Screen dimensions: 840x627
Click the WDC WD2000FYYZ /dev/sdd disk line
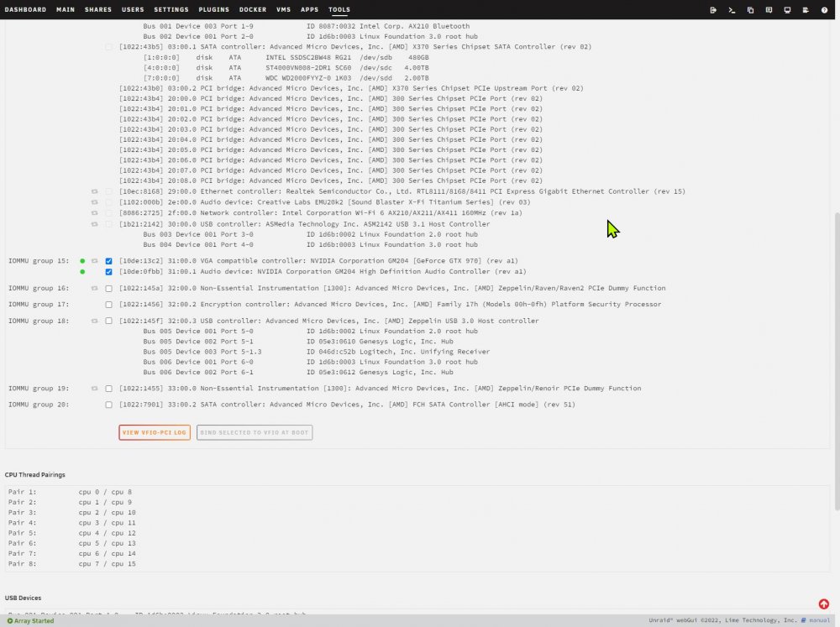pyautogui.click(x=286, y=78)
